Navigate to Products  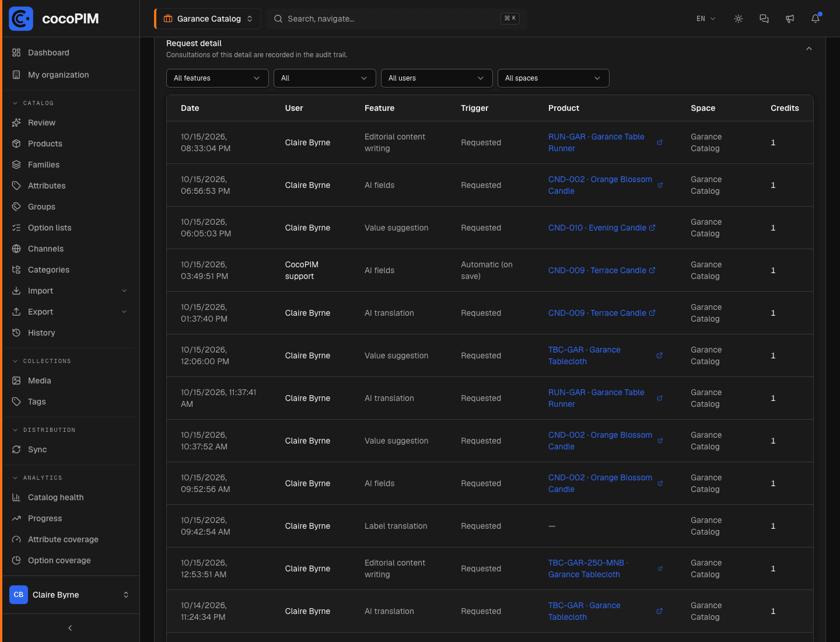(x=70, y=144)
